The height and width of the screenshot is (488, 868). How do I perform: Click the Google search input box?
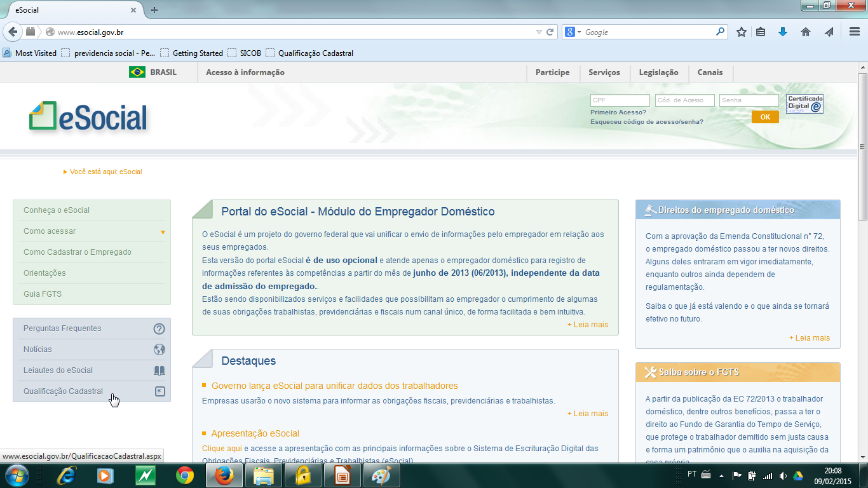point(648,32)
